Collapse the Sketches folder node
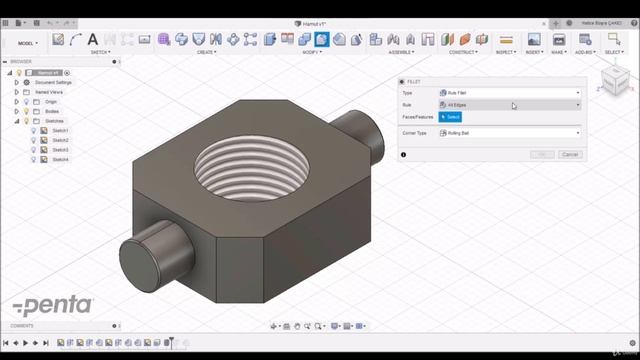Image resolution: width=640 pixels, height=360 pixels. click(17, 121)
